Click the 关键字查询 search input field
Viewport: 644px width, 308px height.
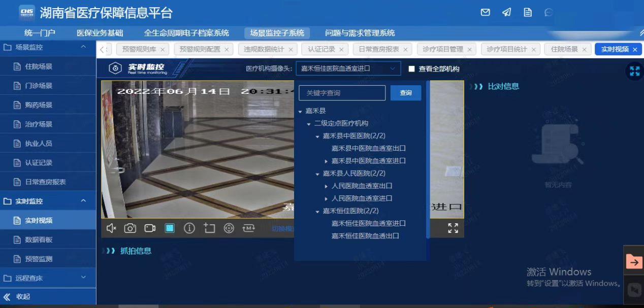click(x=342, y=93)
